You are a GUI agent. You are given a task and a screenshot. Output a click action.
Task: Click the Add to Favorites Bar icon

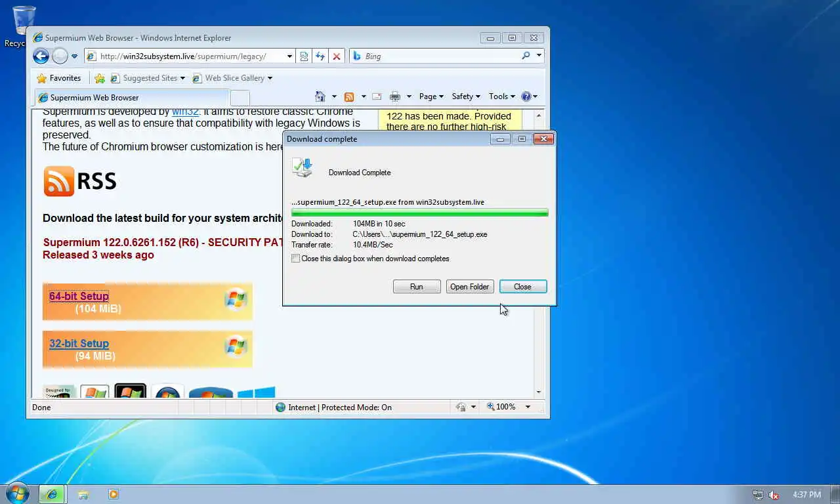coord(100,78)
